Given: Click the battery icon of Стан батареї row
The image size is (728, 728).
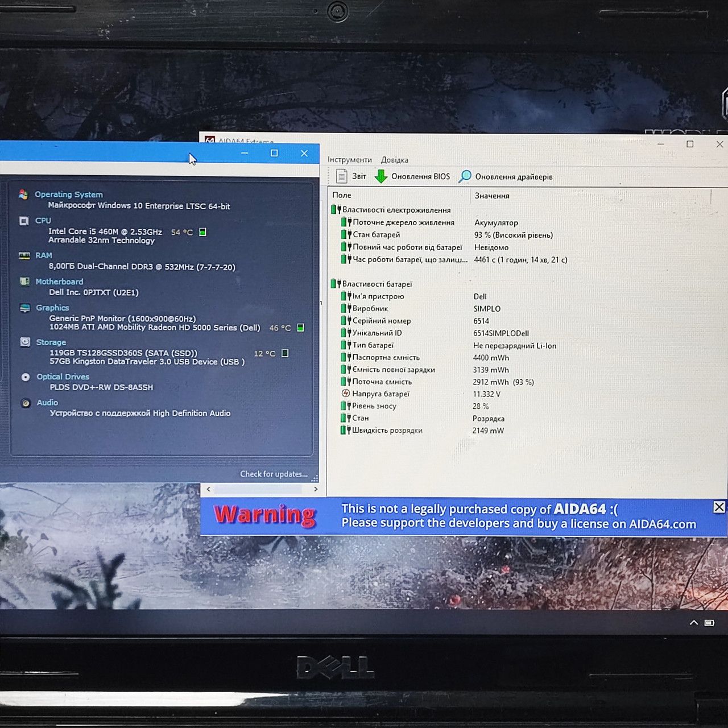Looking at the screenshot, I should [346, 234].
